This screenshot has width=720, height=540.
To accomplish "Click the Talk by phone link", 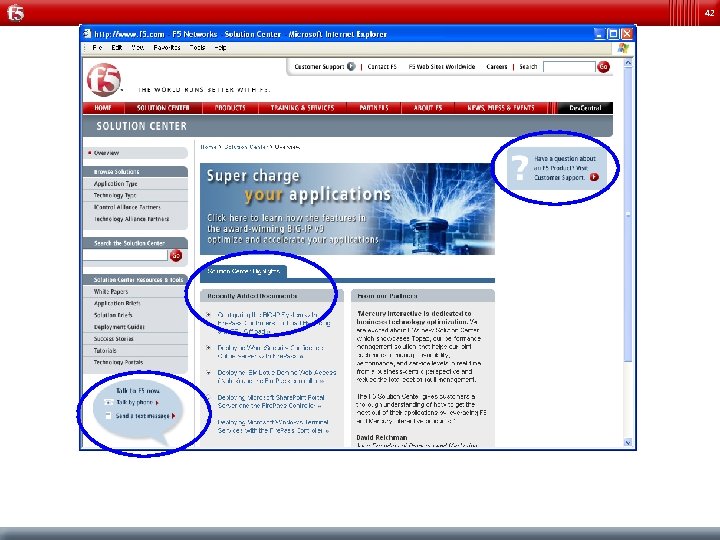I will [x=134, y=402].
